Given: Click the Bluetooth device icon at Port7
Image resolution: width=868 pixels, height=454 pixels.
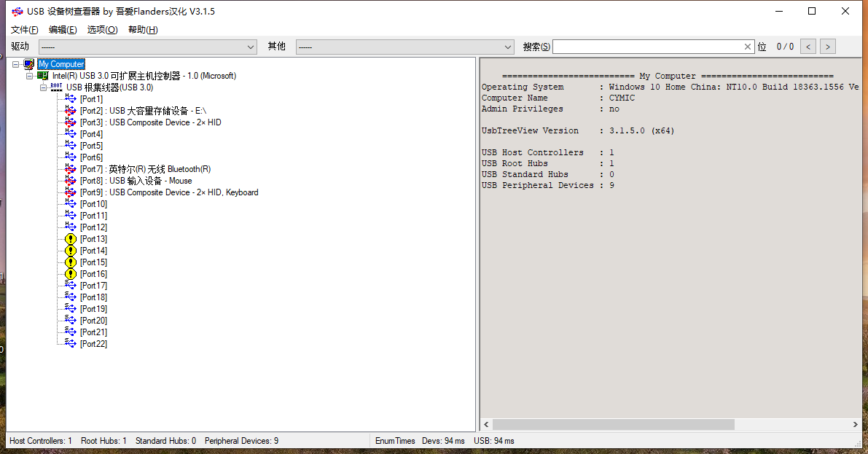Looking at the screenshot, I should (x=70, y=169).
